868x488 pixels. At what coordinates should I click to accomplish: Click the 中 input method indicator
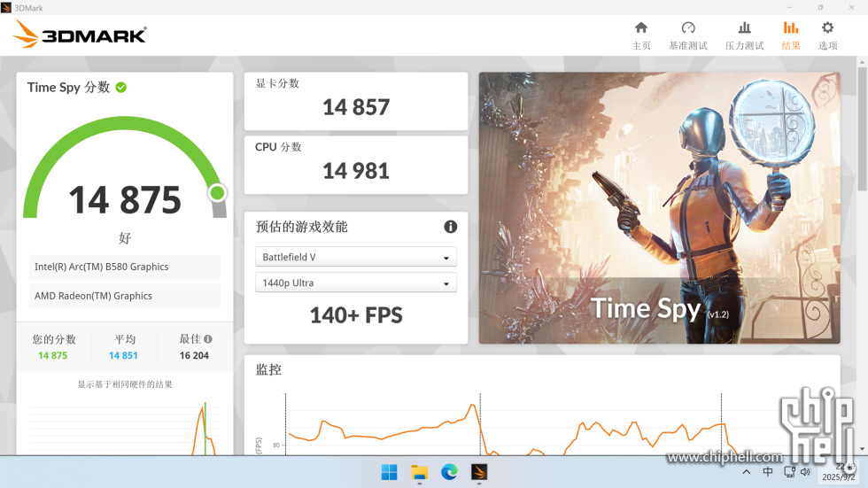coord(768,471)
